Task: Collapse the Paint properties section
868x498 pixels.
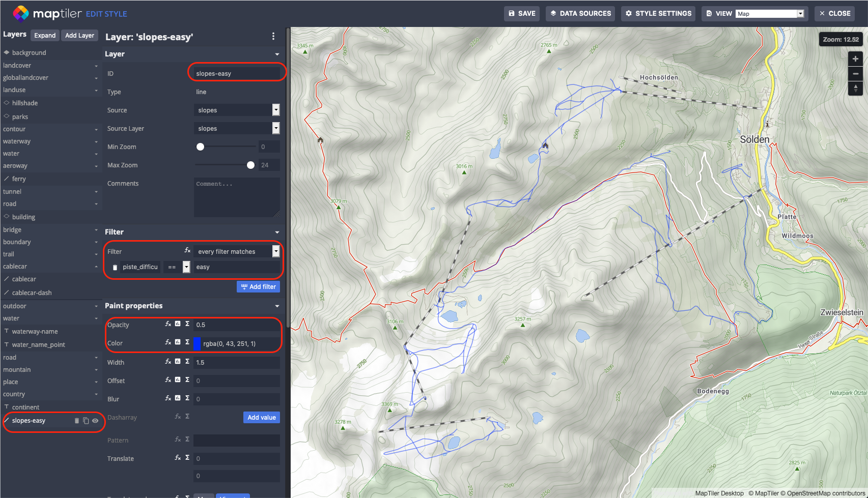Action: tap(277, 306)
